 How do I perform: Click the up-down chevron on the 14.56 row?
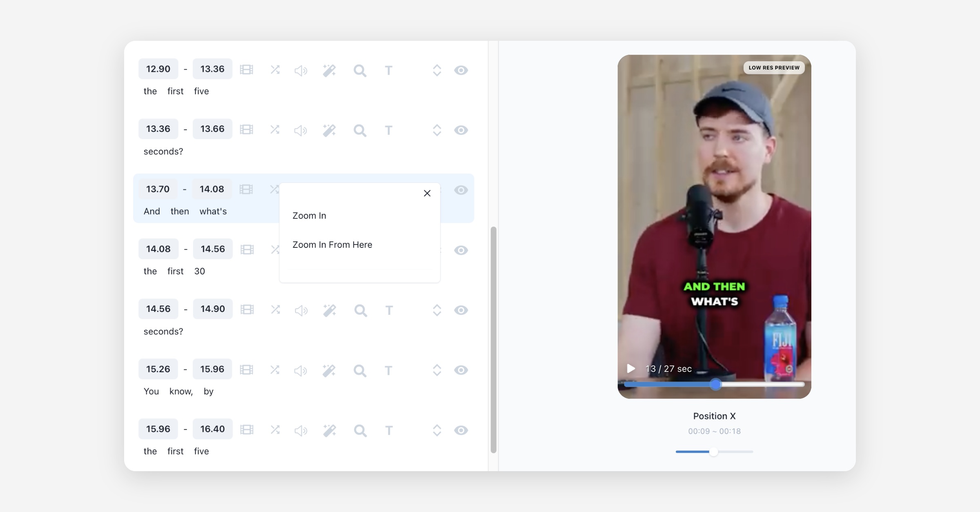pos(437,310)
